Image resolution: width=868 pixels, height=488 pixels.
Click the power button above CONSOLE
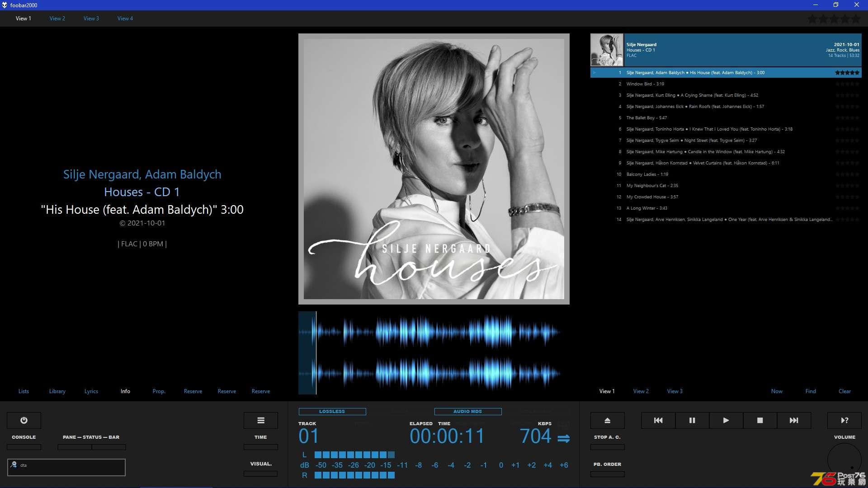[24, 420]
